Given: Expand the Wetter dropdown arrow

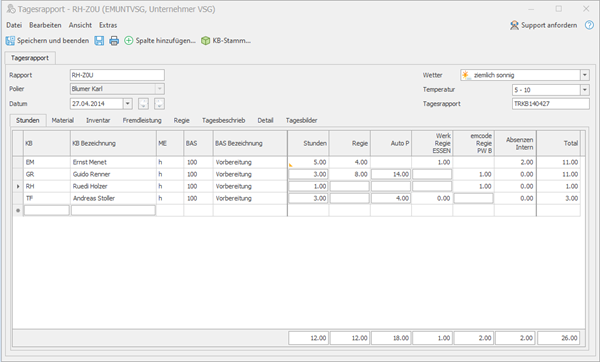Looking at the screenshot, I should (x=585, y=75).
